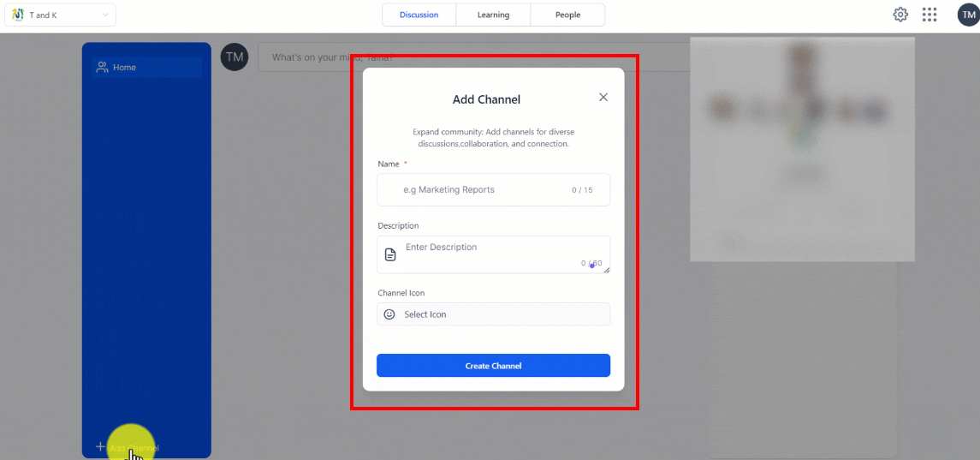Click the What's on your mind post box

point(475,57)
